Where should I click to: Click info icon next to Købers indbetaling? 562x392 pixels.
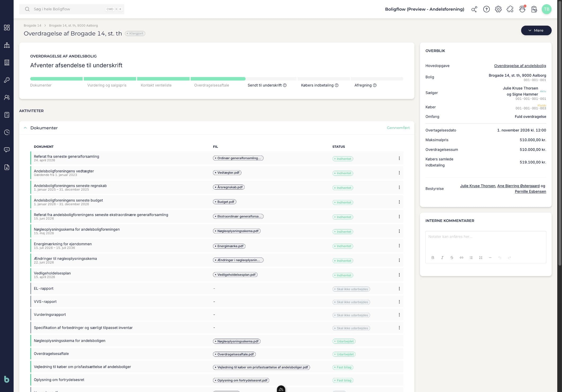click(x=337, y=85)
